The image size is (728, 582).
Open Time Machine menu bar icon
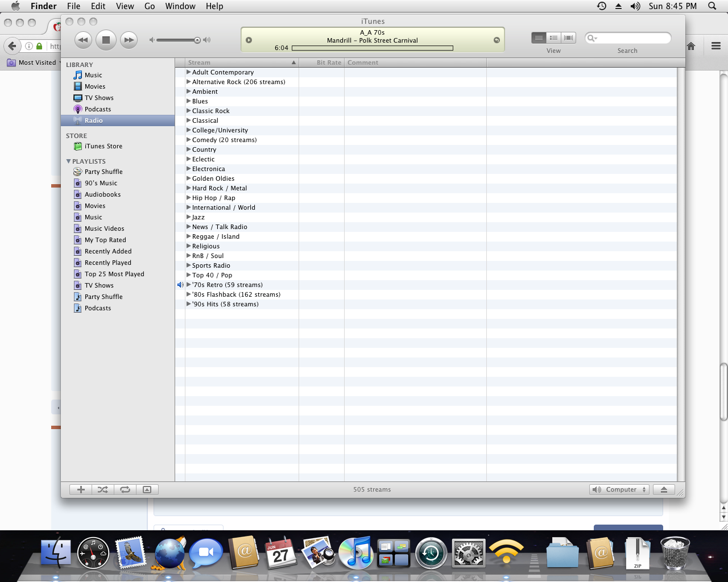[x=601, y=6]
